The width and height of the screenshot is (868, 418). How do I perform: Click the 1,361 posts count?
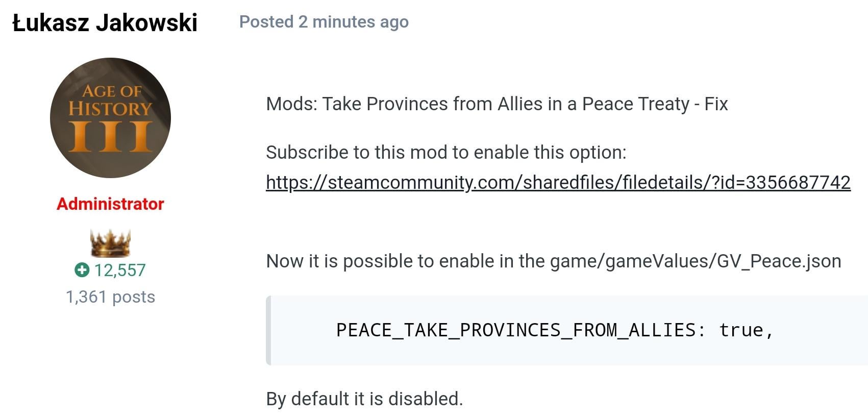click(x=110, y=297)
